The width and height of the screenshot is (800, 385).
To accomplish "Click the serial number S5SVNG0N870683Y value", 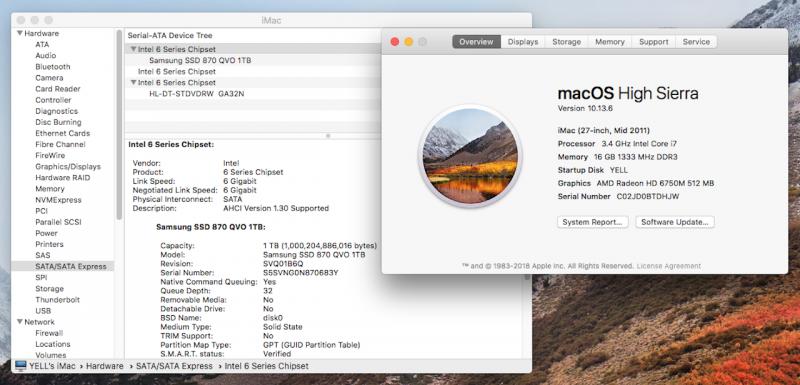I will [x=301, y=273].
